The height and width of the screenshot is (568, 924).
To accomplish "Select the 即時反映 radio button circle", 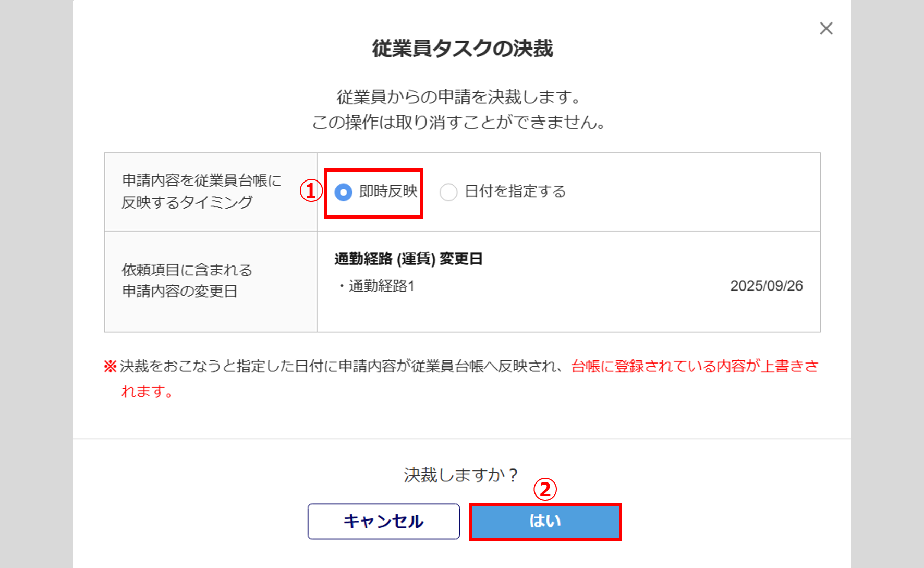I will (x=343, y=192).
